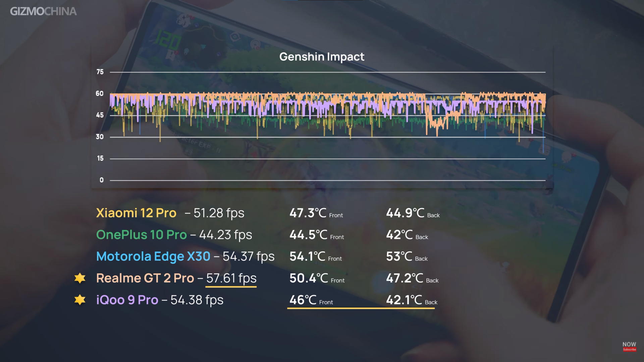Viewport: 644px width, 362px height.
Task: Click the underlined 57.61 fps value
Action: (x=231, y=279)
